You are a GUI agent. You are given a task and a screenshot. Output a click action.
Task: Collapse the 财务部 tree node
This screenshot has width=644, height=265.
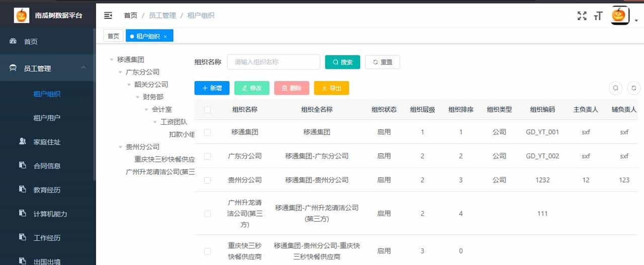click(137, 97)
